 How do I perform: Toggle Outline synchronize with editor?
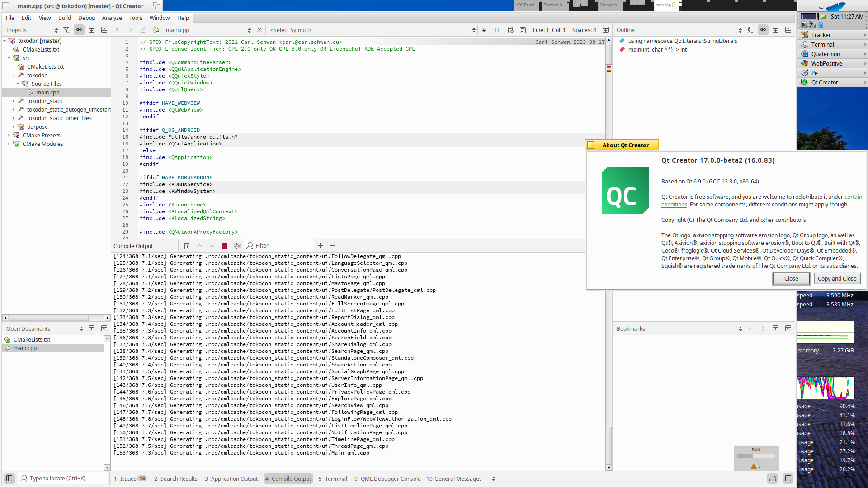pyautogui.click(x=763, y=30)
